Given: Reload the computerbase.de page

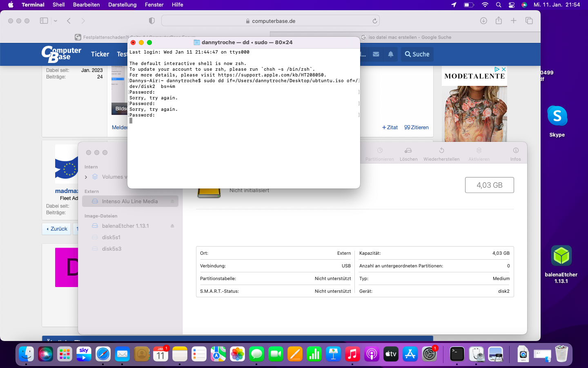Looking at the screenshot, I should 374,21.
